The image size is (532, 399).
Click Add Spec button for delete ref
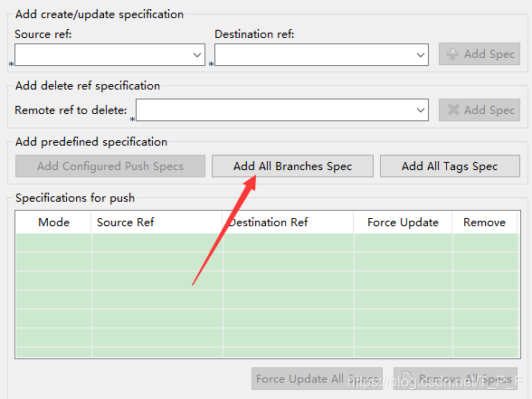click(x=480, y=110)
